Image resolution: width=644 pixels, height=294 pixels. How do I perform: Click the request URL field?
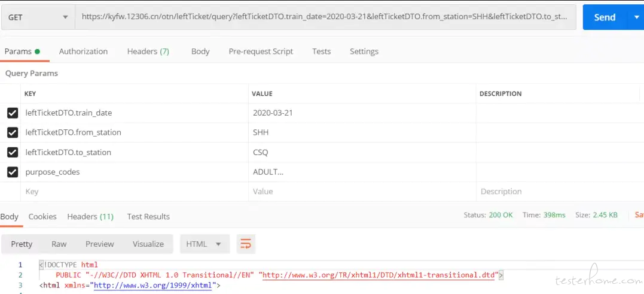coord(325,17)
